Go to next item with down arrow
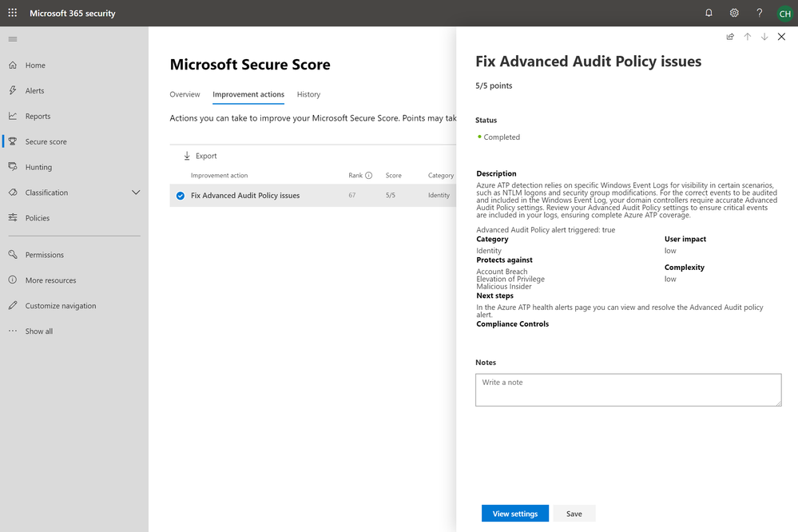Viewport: 798px width, 532px height. (764, 37)
